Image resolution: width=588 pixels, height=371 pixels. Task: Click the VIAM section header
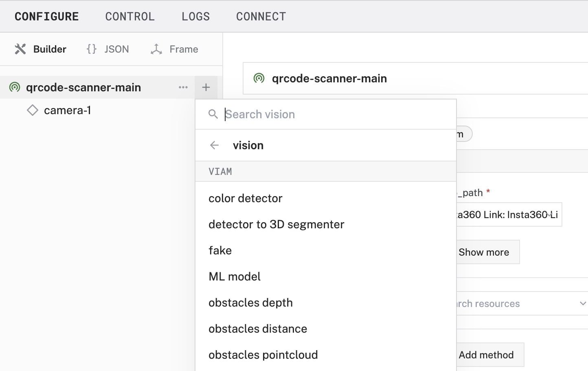pos(326,171)
